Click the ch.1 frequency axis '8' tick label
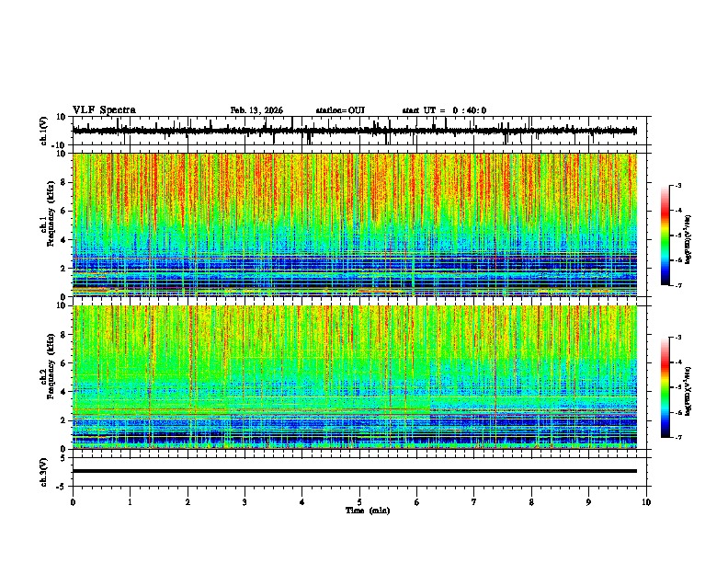The height and width of the screenshot is (563, 728). point(63,182)
